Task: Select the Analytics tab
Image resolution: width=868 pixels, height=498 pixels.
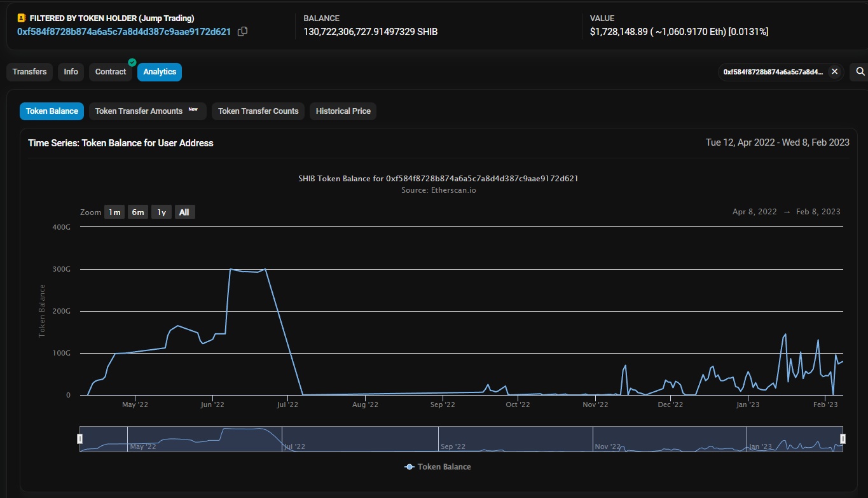Action: pyautogui.click(x=160, y=72)
